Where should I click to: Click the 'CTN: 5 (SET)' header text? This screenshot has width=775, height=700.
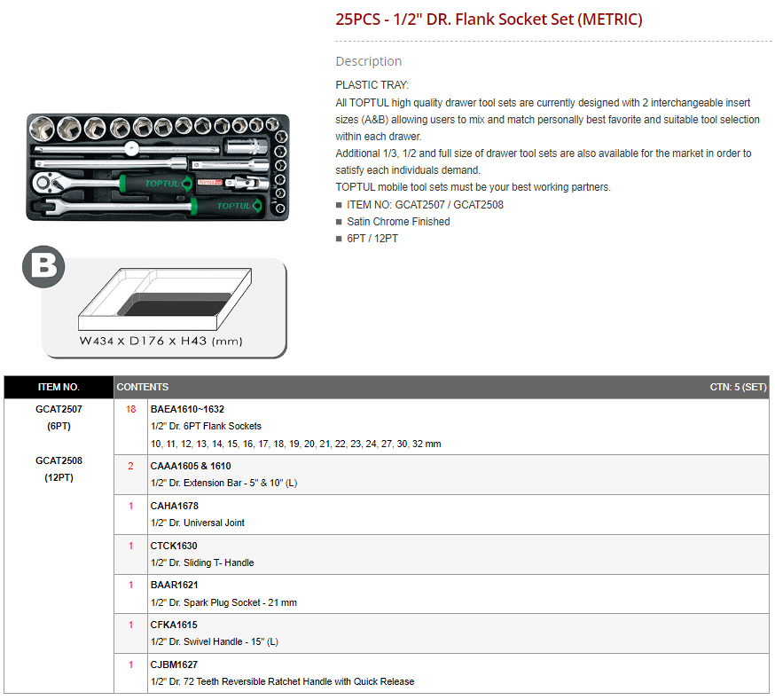point(738,387)
